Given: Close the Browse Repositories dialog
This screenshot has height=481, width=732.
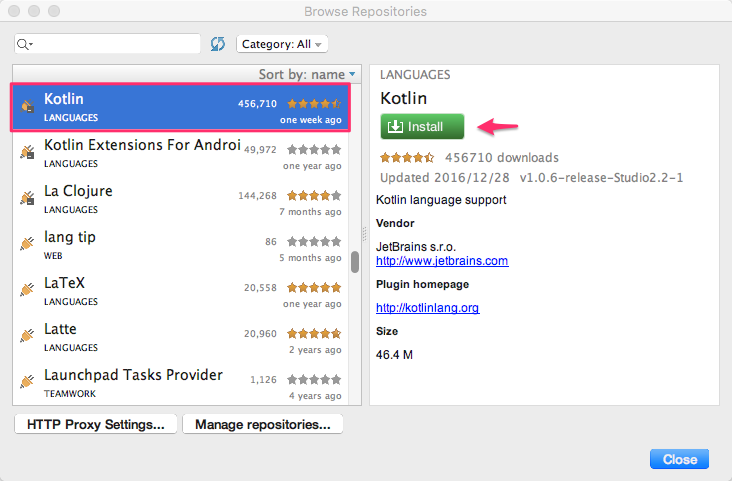Looking at the screenshot, I should click(679, 459).
